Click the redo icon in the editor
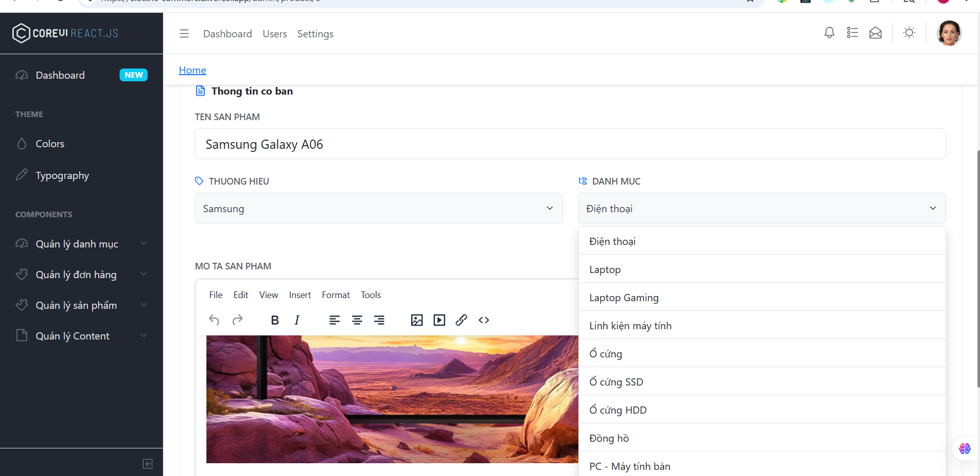Image resolution: width=980 pixels, height=476 pixels. (238, 320)
